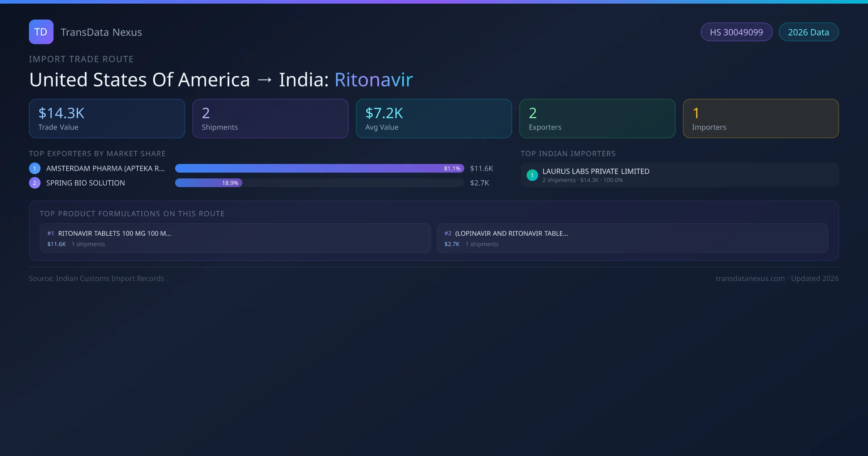Screen dimensions: 868x456
Task: Toggle the HS 30049099 filter pill
Action: pyautogui.click(x=736, y=32)
